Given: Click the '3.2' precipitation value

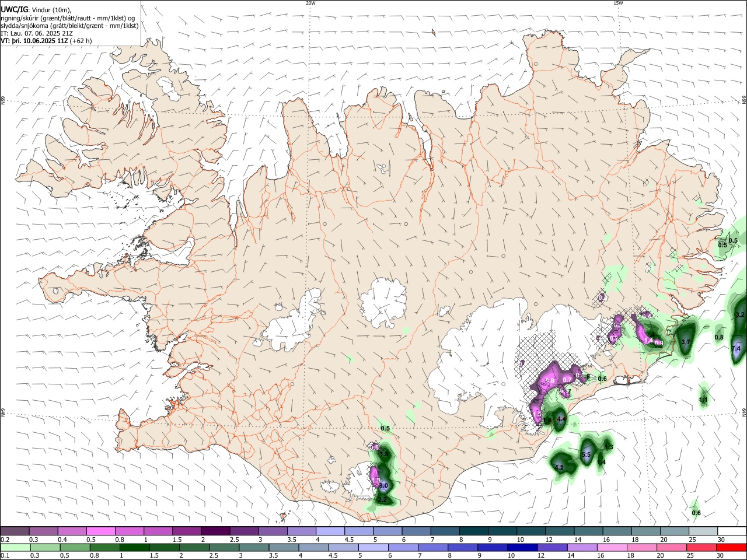Looking at the screenshot, I should pos(740,314).
